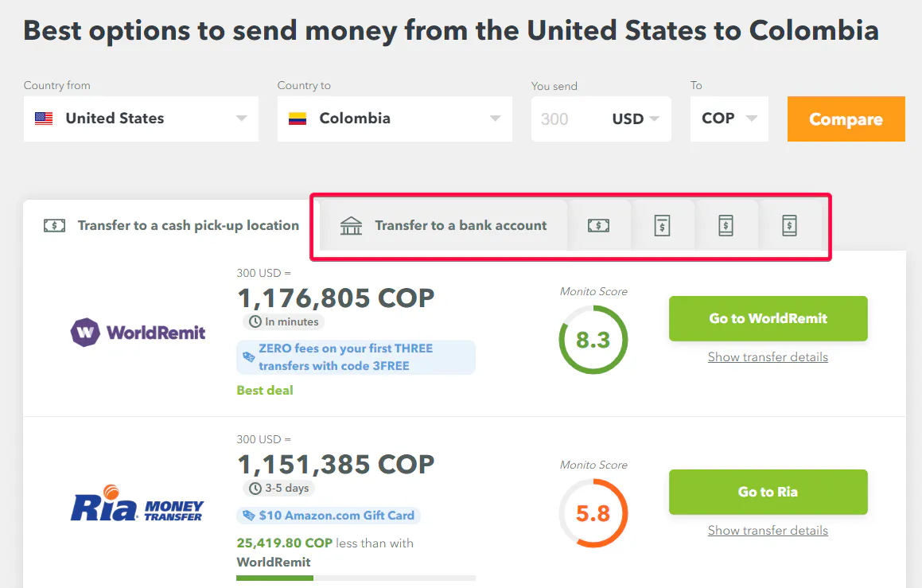The height and width of the screenshot is (588, 922).
Task: Click the bank building icon tab
Action: [351, 226]
